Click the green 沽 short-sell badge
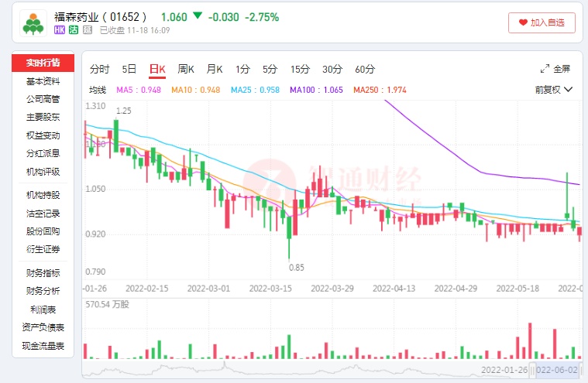588x383 pixels. click(x=74, y=30)
